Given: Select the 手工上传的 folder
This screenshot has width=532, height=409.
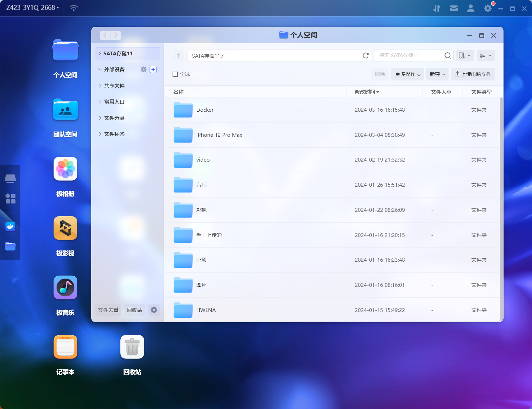Looking at the screenshot, I should 332,235.
